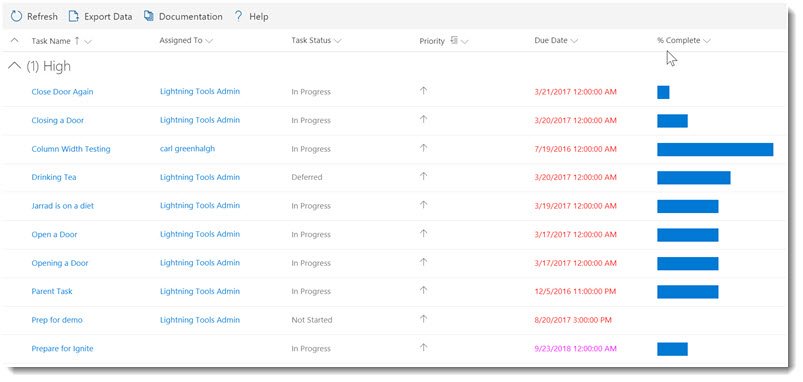Click the Help toolbar label
This screenshot has width=803, height=382.
(259, 17)
